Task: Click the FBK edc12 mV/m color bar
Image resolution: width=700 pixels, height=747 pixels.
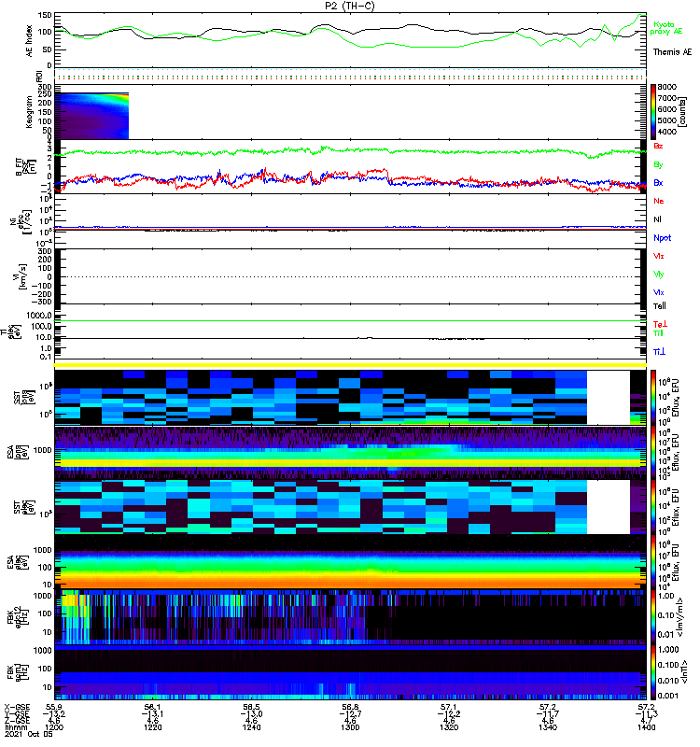Action: pyautogui.click(x=653, y=617)
